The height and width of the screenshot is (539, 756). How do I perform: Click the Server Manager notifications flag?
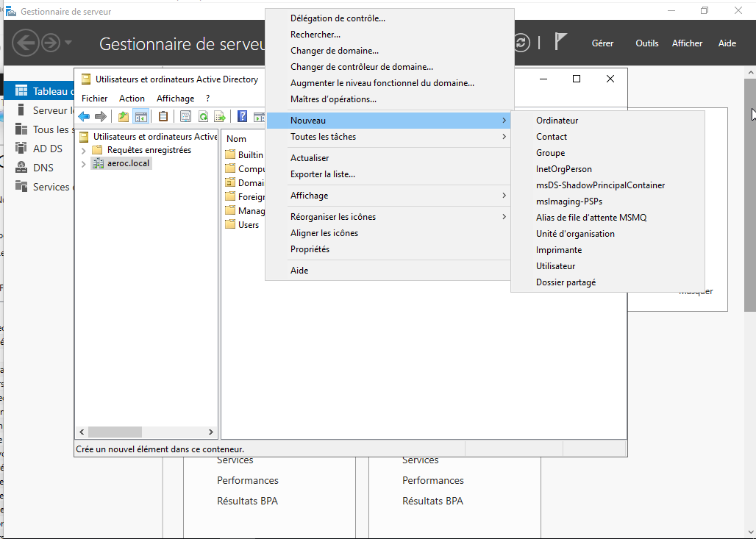click(x=561, y=42)
